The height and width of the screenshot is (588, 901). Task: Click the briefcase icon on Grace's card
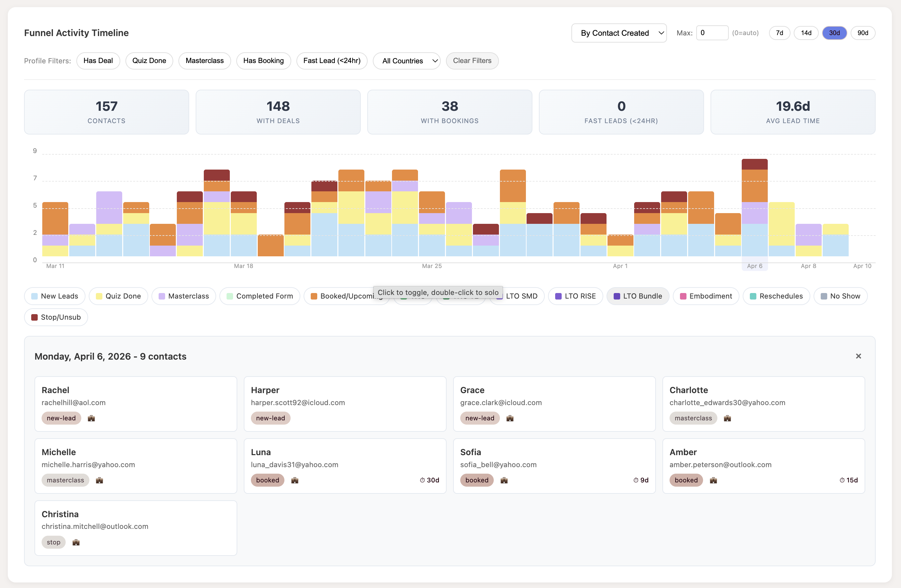pos(510,418)
